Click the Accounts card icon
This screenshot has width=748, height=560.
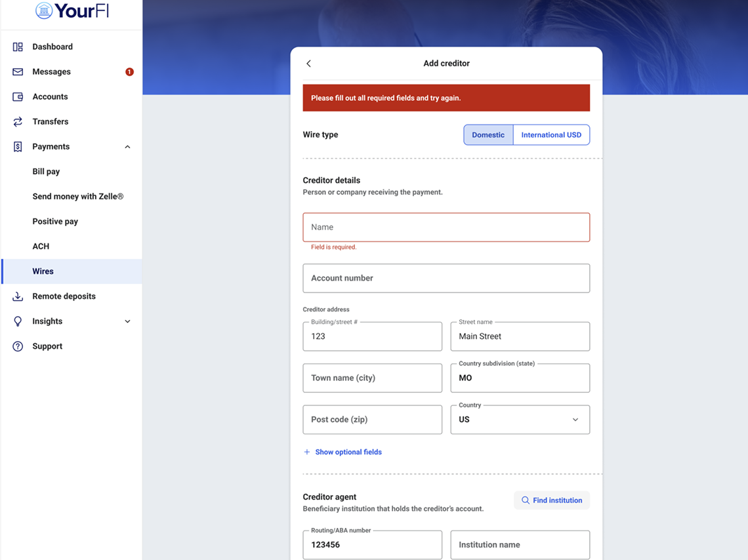click(x=18, y=96)
